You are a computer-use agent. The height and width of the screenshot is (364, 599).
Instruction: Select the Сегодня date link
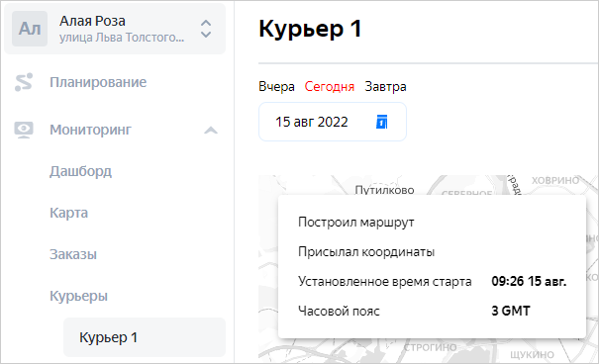click(x=330, y=87)
